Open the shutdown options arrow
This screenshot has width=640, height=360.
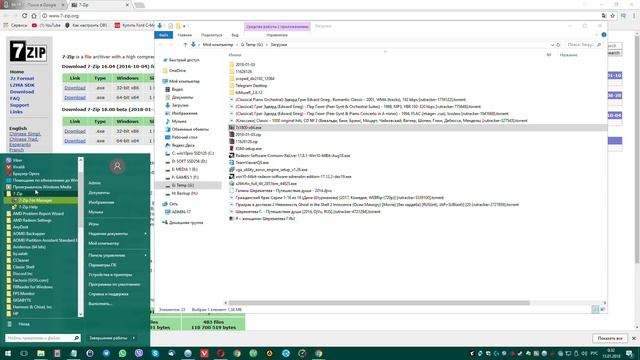(134, 338)
